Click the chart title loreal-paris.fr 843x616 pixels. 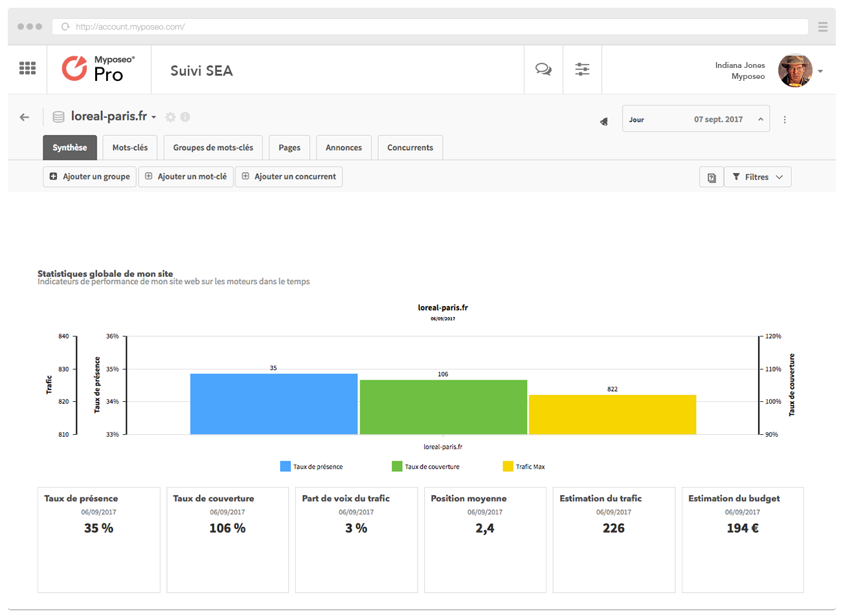click(x=443, y=307)
